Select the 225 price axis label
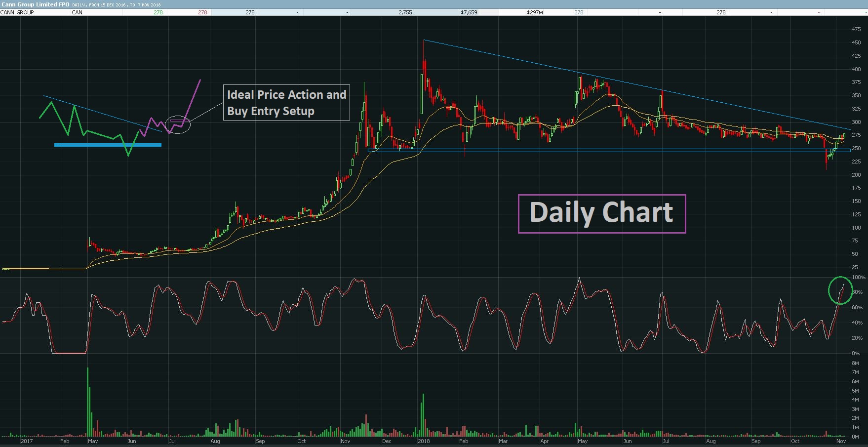The width and height of the screenshot is (868, 447). coord(856,162)
